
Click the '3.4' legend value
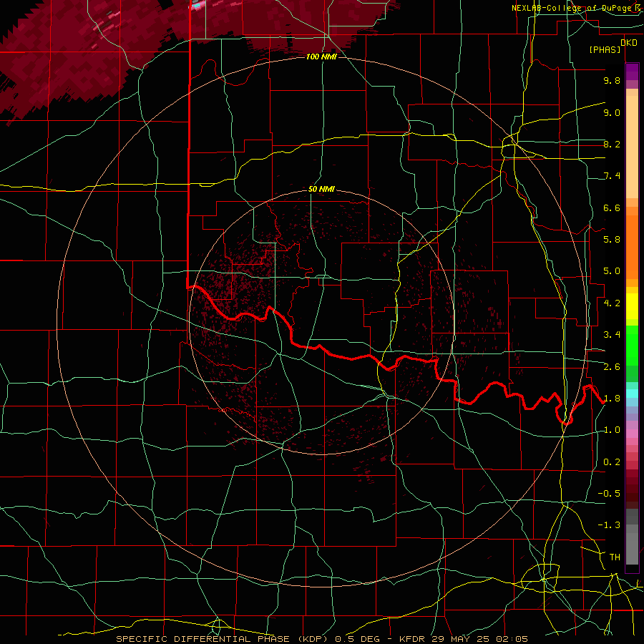tap(612, 335)
